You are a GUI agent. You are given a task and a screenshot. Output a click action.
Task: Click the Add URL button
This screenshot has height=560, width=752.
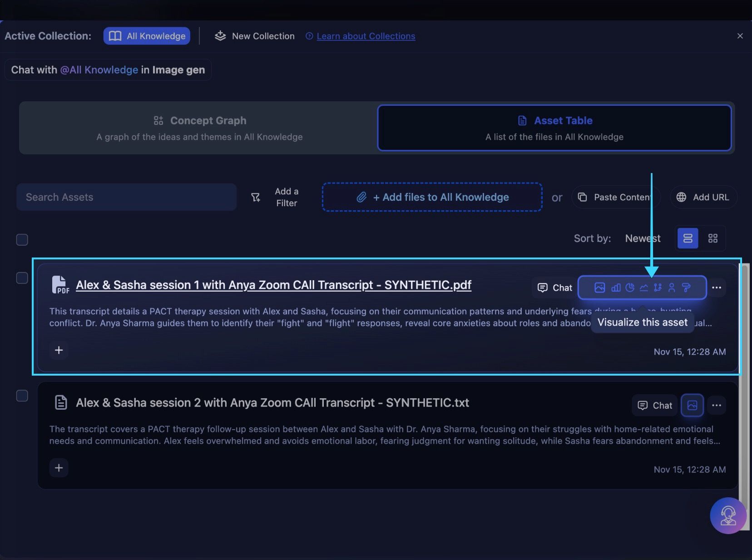703,197
